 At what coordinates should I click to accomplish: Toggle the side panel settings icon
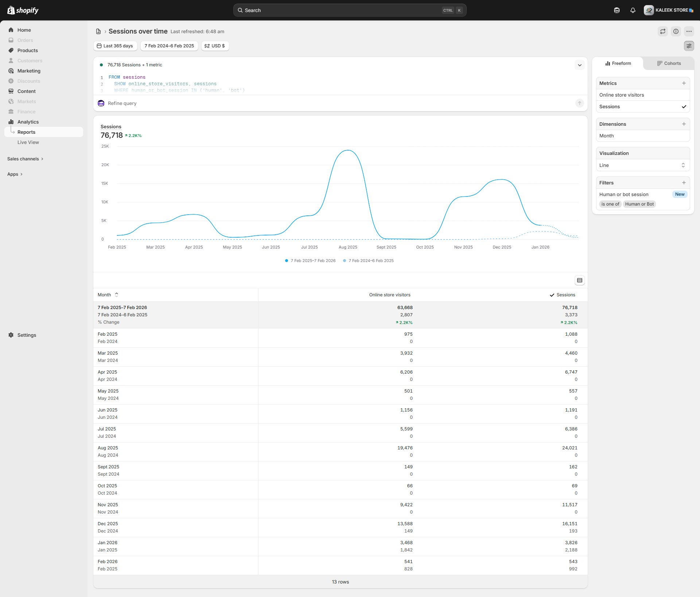pos(689,46)
